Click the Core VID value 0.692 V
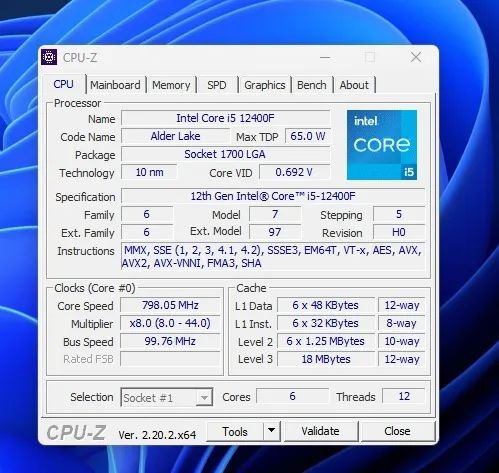The height and width of the screenshot is (473, 499). (294, 172)
